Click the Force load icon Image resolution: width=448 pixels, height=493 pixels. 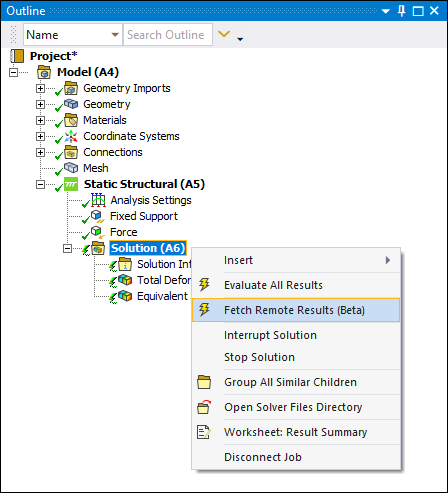click(x=98, y=232)
